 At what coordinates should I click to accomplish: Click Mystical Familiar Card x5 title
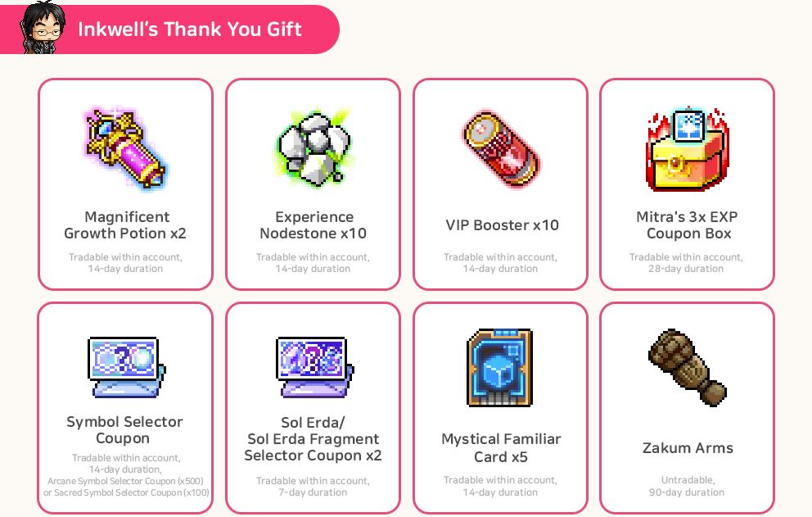coord(501,448)
